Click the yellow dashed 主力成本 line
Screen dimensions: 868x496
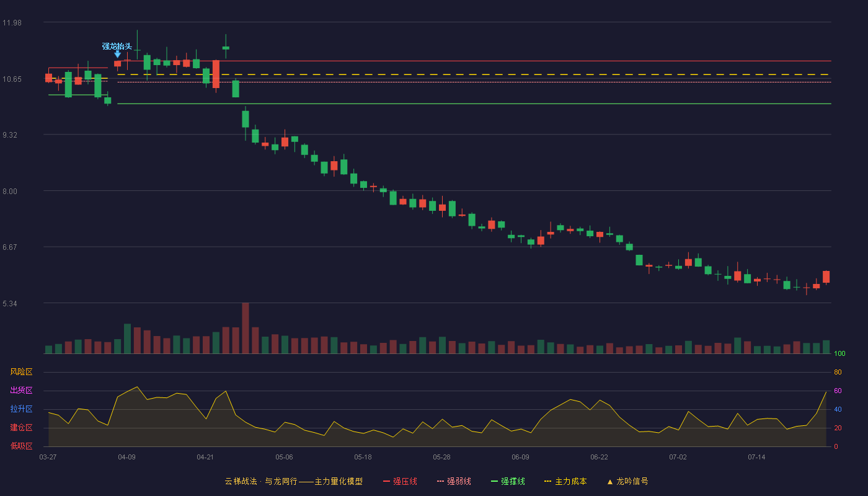[474, 74]
